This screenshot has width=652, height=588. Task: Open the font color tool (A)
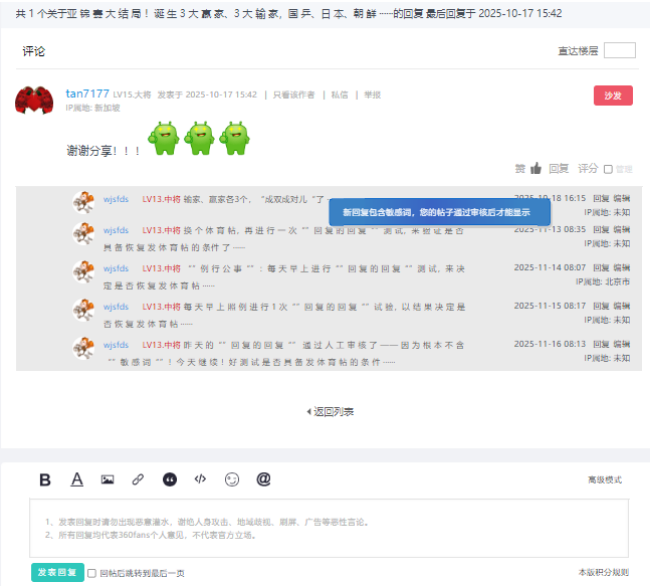pos(77,479)
